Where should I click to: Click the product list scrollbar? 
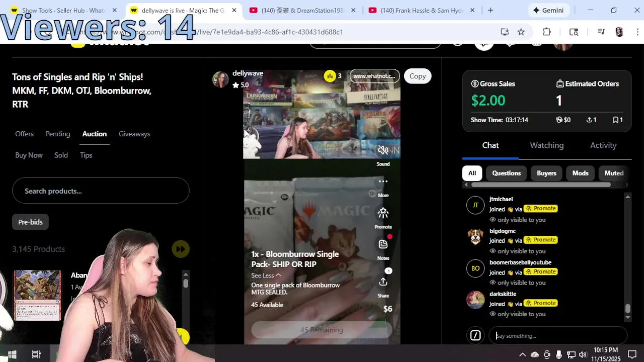[x=186, y=283]
